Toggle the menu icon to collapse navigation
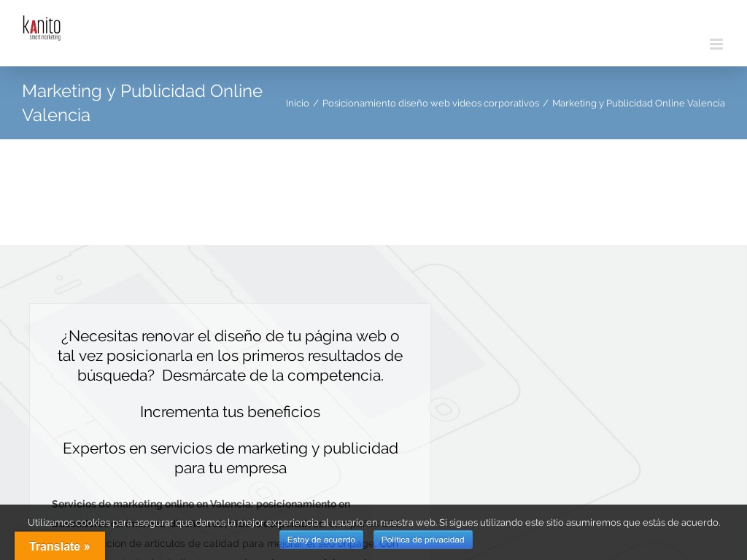This screenshot has width=747, height=560. coord(716,44)
